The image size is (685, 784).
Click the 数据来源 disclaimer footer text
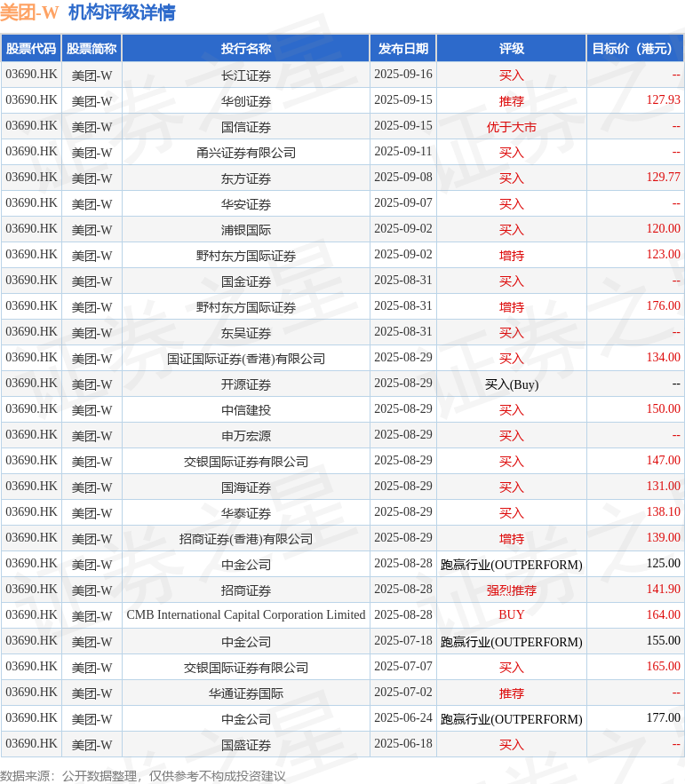(143, 775)
